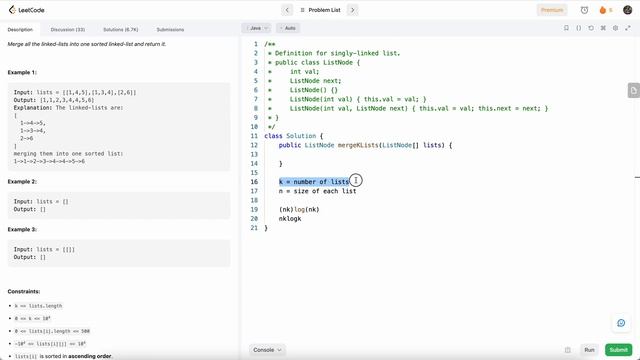Open the Submissions tab
640x360 pixels.
(x=170, y=30)
